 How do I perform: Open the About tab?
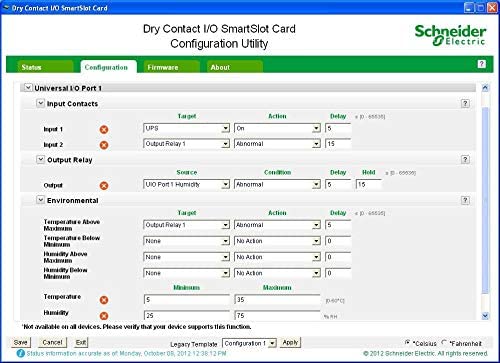pos(234,67)
